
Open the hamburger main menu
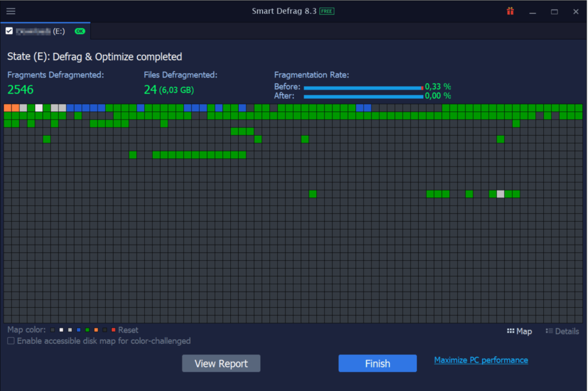pyautogui.click(x=11, y=11)
